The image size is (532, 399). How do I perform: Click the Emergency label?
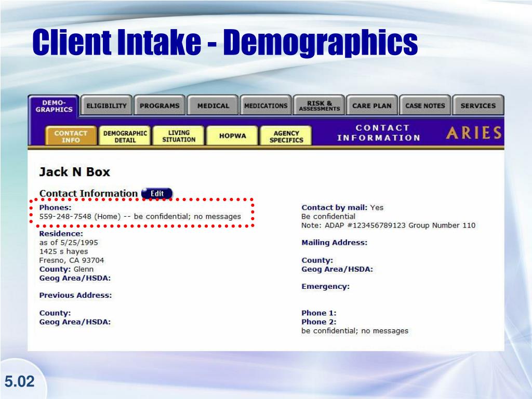click(x=325, y=286)
